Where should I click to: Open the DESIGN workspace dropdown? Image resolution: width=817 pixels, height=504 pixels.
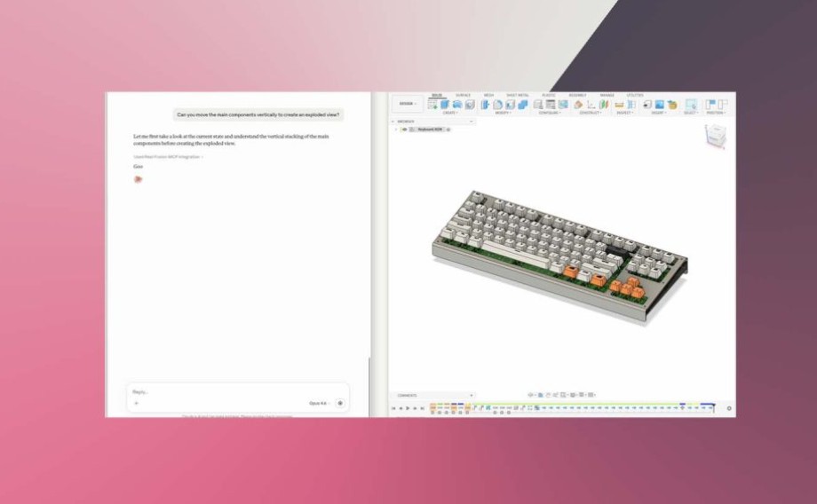[408, 104]
